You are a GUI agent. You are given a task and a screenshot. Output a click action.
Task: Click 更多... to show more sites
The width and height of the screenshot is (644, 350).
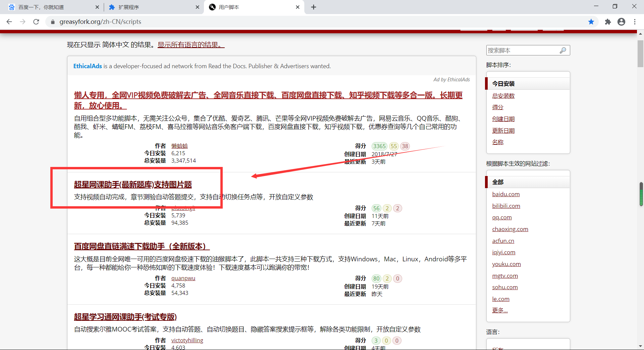[500, 310]
